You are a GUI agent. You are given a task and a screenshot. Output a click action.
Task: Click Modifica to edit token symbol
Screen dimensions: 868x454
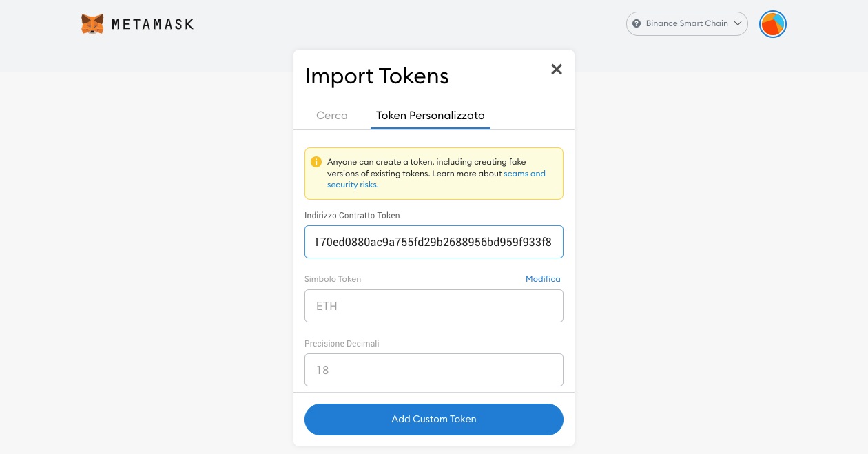click(x=543, y=279)
